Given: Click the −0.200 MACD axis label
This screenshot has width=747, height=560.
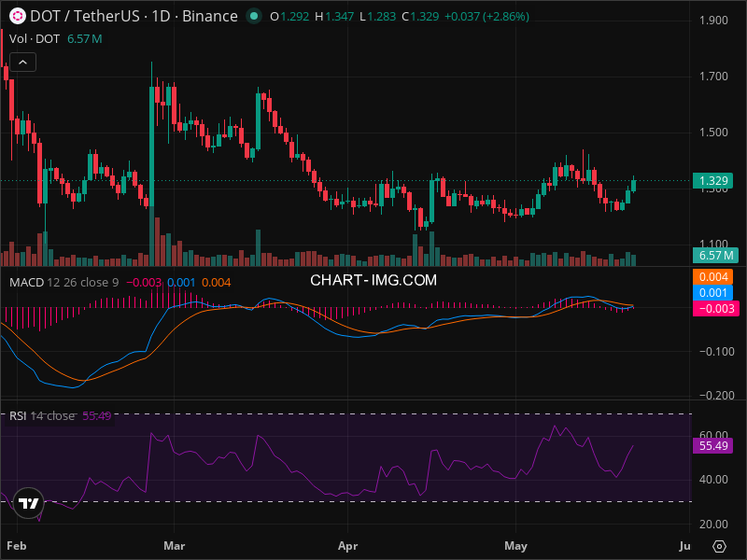Looking at the screenshot, I should (x=716, y=395).
